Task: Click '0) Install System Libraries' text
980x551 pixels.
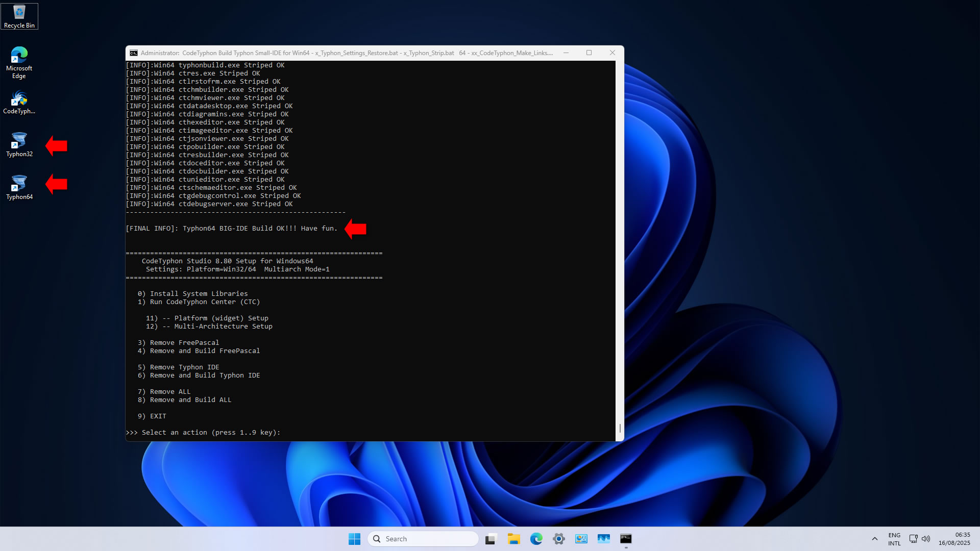Action: coord(192,294)
